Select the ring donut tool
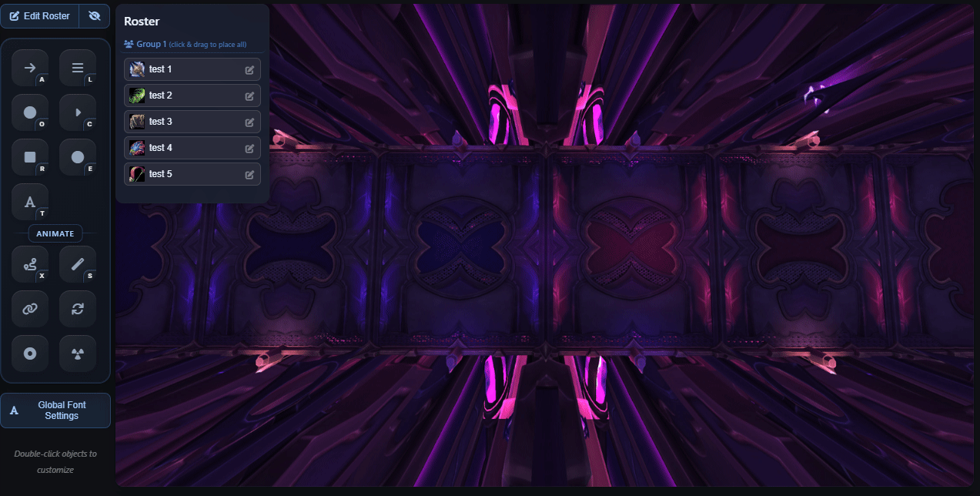The height and width of the screenshot is (496, 980). click(x=30, y=354)
